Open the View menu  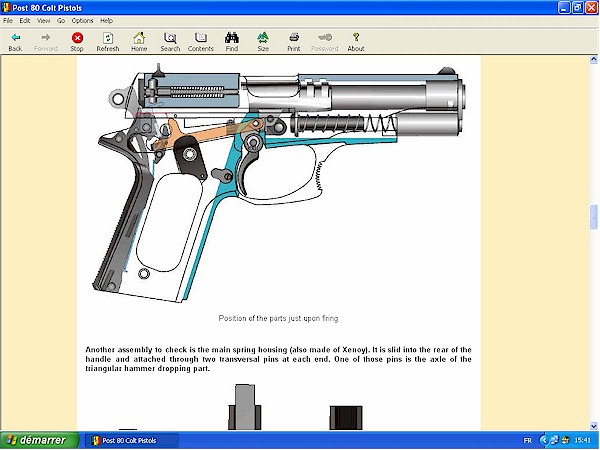point(44,21)
